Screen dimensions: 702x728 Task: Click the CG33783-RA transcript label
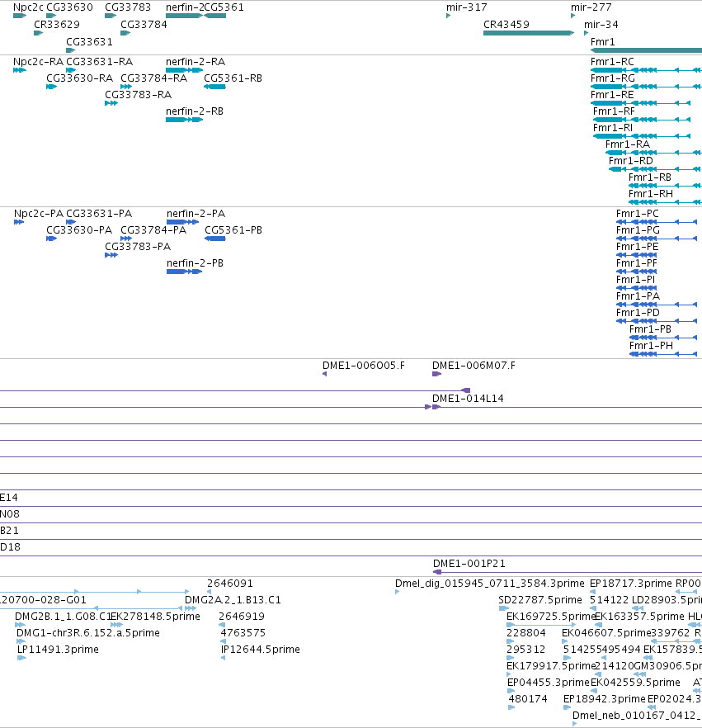tap(139, 95)
